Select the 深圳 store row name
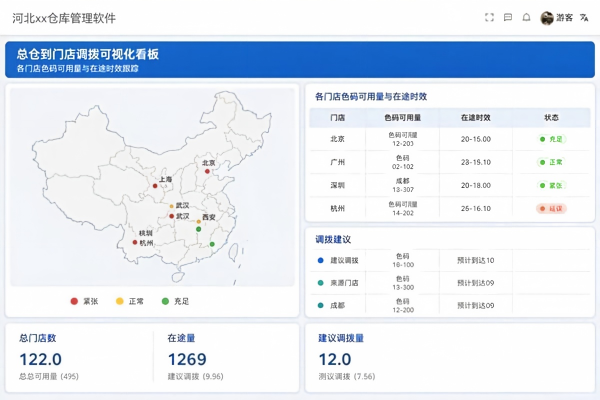Viewport: 600px width, 400px height. pyautogui.click(x=338, y=185)
